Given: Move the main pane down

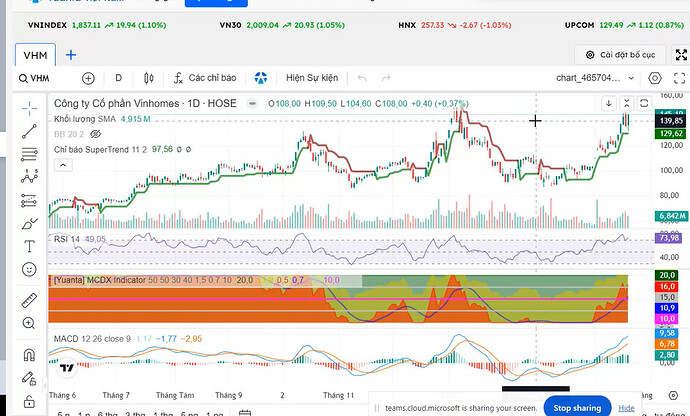Looking at the screenshot, I should (x=609, y=103).
